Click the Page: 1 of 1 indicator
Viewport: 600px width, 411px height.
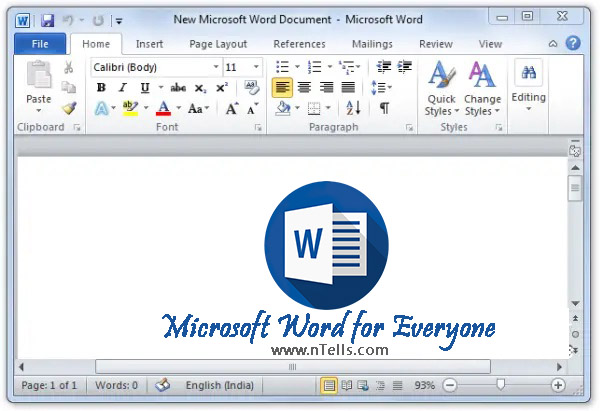(49, 385)
